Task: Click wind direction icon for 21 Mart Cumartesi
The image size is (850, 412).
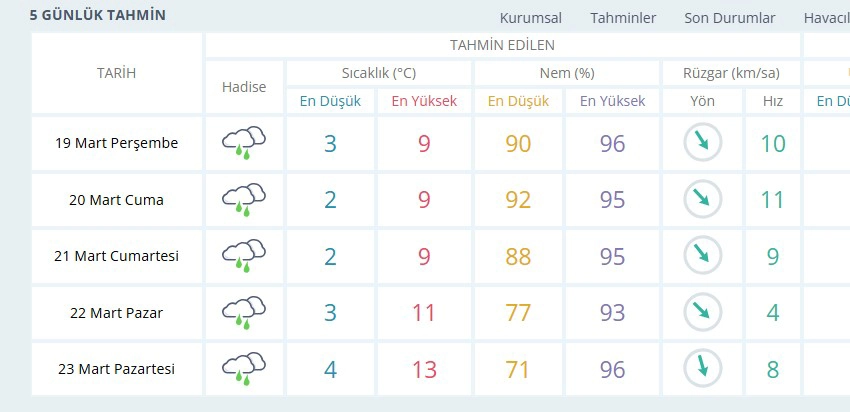Action: click(x=702, y=256)
